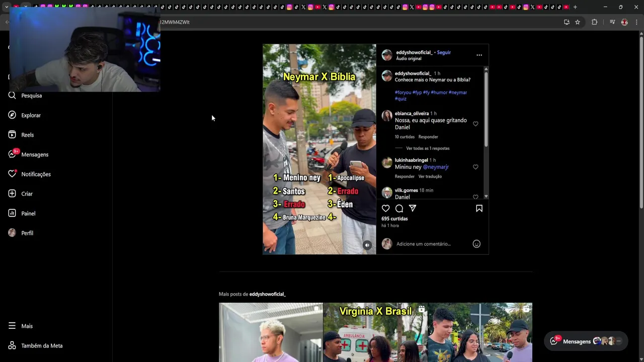Like vilk.gomes's comment

475,197
